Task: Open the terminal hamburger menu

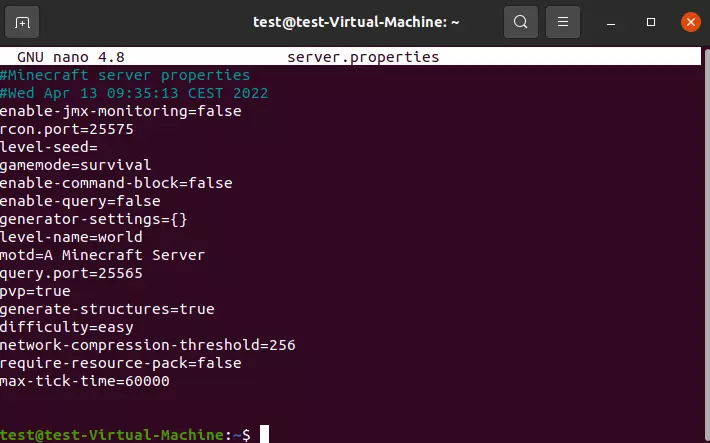Action: click(x=564, y=21)
